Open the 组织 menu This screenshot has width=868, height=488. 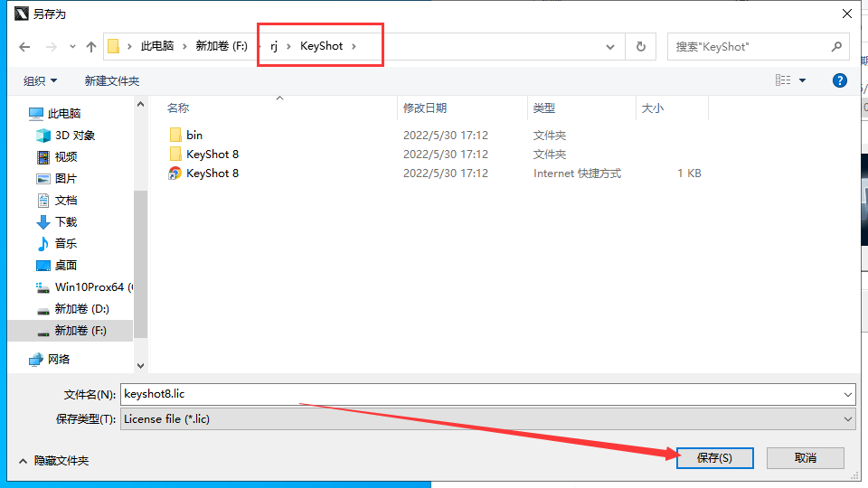click(x=40, y=80)
